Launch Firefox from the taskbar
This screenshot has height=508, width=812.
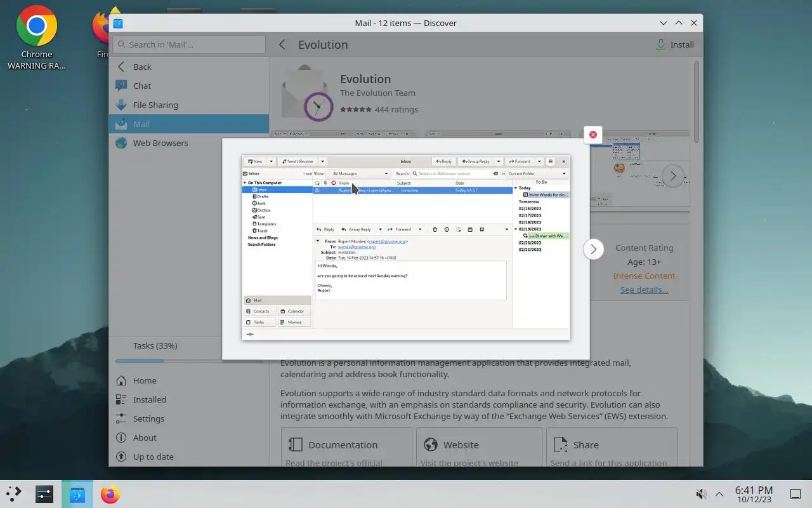coord(110,494)
